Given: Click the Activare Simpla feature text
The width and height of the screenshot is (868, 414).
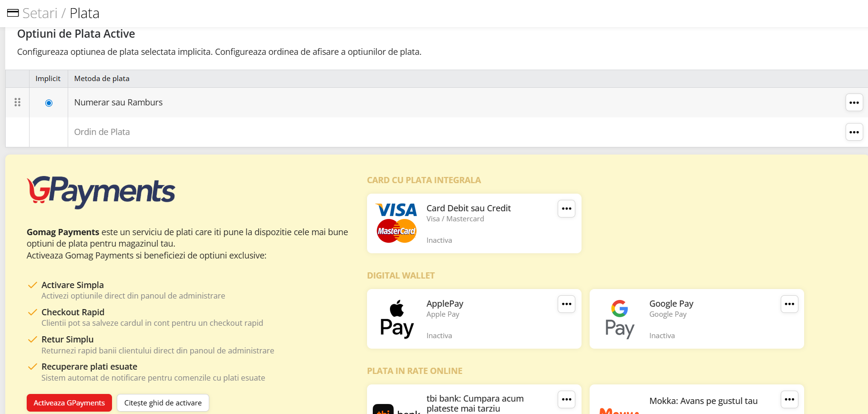Looking at the screenshot, I should pos(72,285).
